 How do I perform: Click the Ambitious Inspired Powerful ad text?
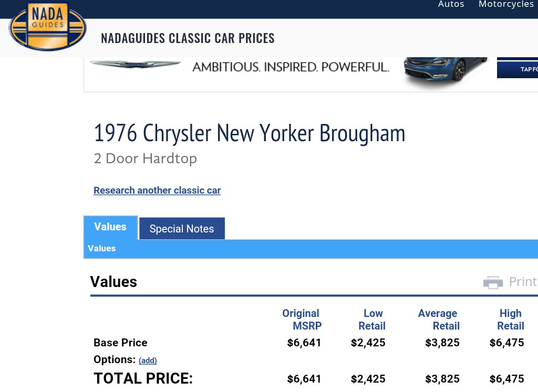point(291,67)
